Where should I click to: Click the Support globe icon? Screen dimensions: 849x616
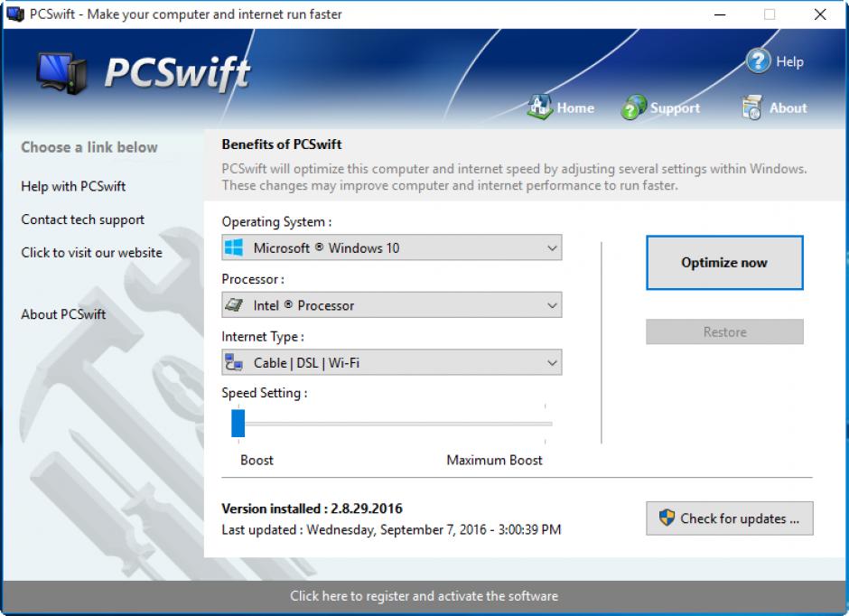[x=633, y=107]
